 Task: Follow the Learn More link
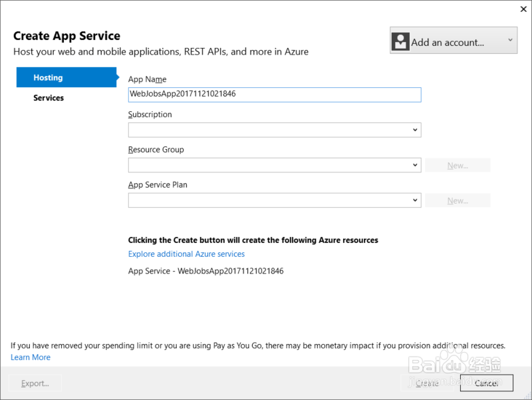[31, 357]
